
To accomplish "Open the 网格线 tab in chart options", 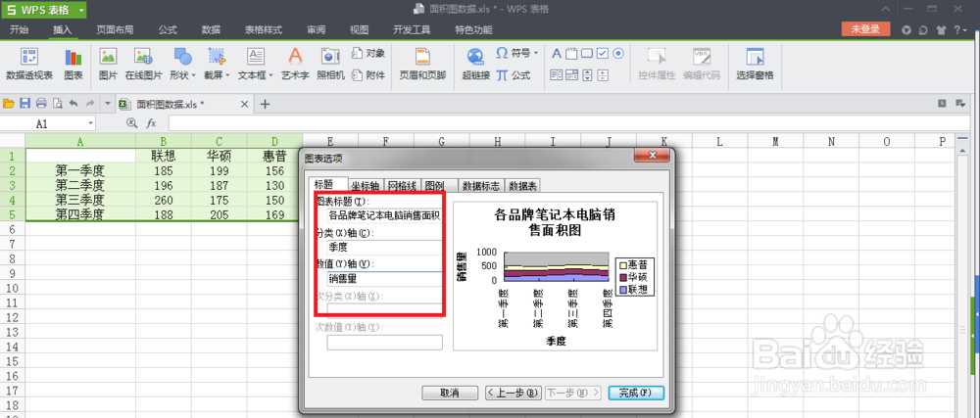I will point(403,185).
